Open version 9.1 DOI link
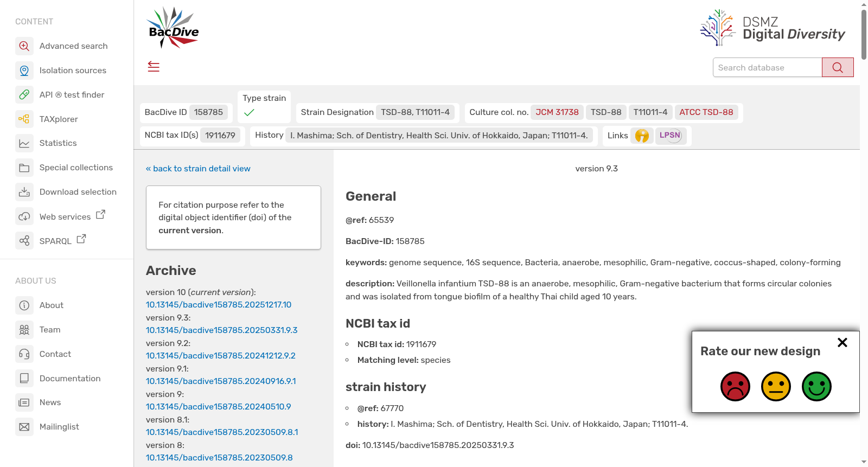Image resolution: width=868 pixels, height=467 pixels. point(221,381)
